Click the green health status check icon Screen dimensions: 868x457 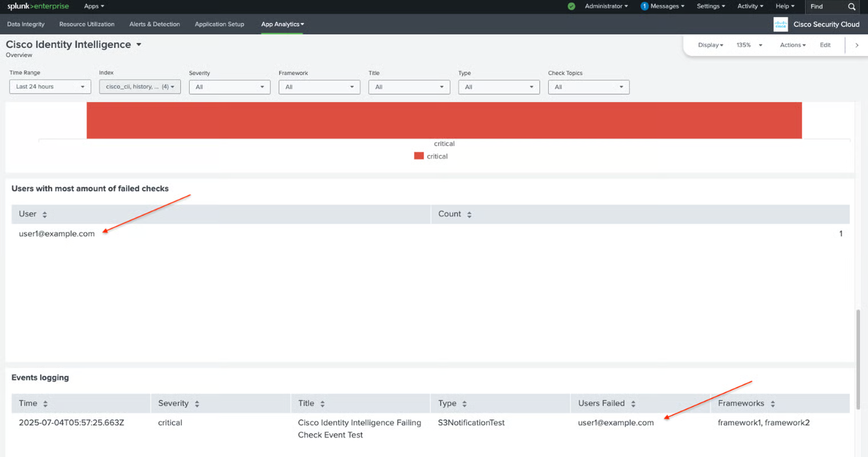point(571,6)
